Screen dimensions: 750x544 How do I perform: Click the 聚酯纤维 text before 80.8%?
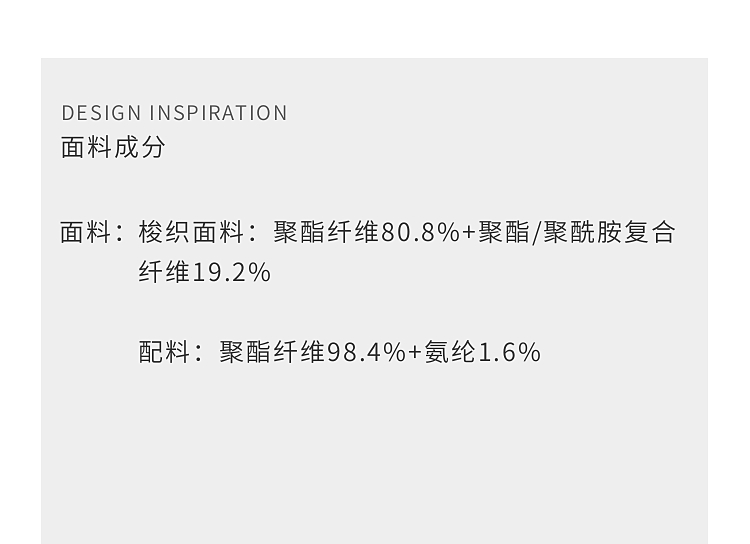click(326, 233)
